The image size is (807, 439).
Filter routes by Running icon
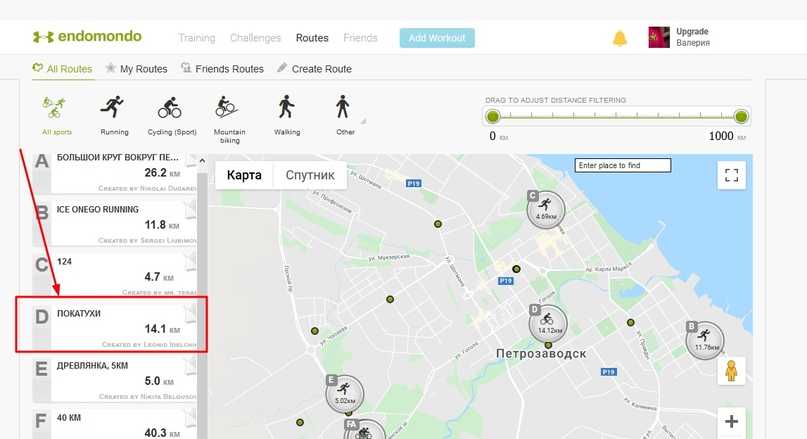(112, 107)
